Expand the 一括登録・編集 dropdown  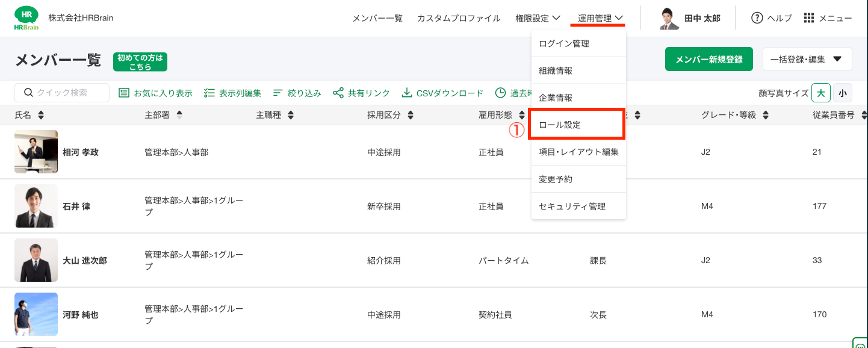click(837, 59)
